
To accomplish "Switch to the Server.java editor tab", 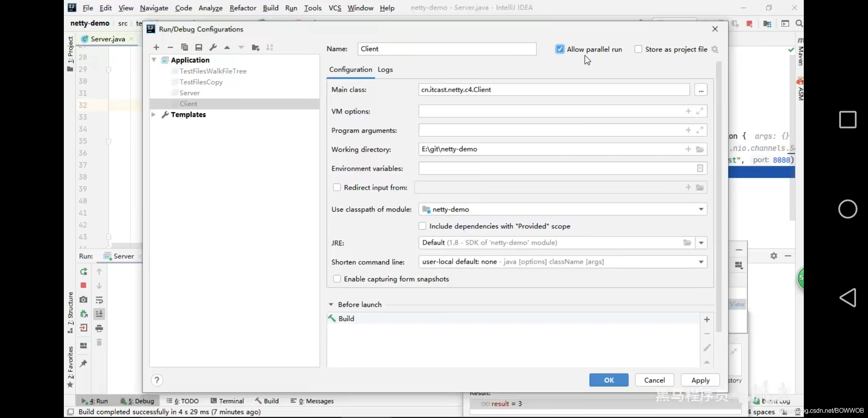I will pyautogui.click(x=108, y=39).
